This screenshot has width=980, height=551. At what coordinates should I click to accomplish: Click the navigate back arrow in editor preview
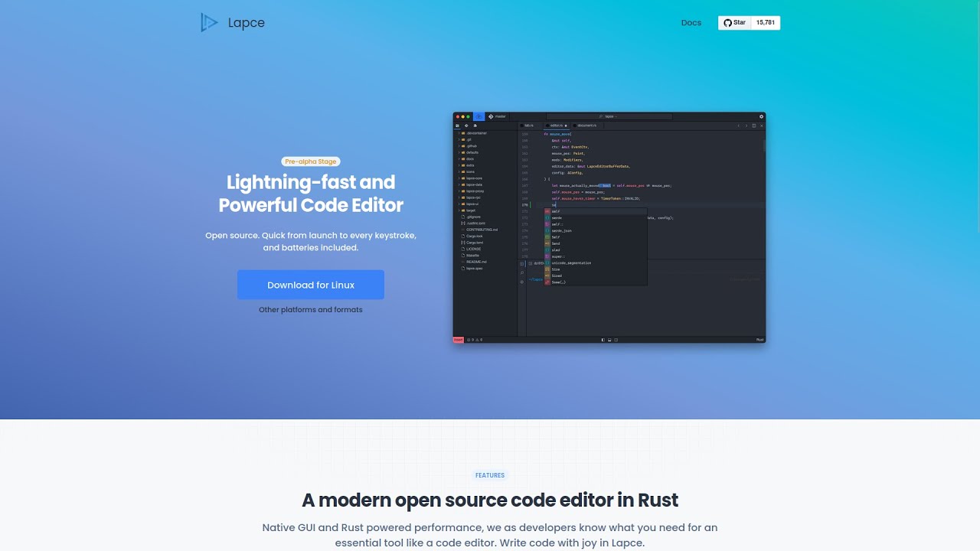(739, 126)
